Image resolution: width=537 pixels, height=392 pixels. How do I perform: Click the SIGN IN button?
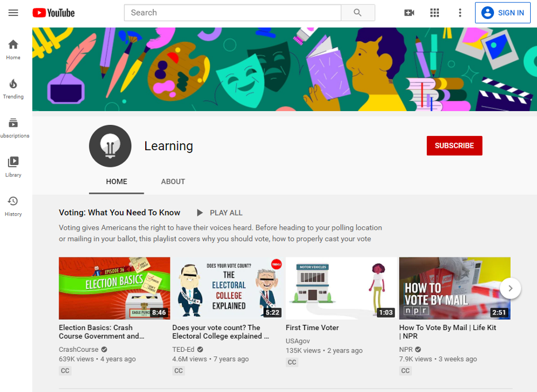tap(503, 13)
